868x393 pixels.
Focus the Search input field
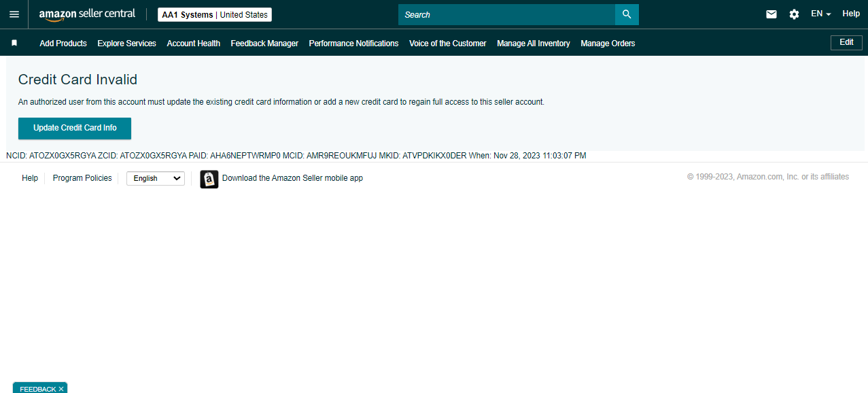point(506,14)
